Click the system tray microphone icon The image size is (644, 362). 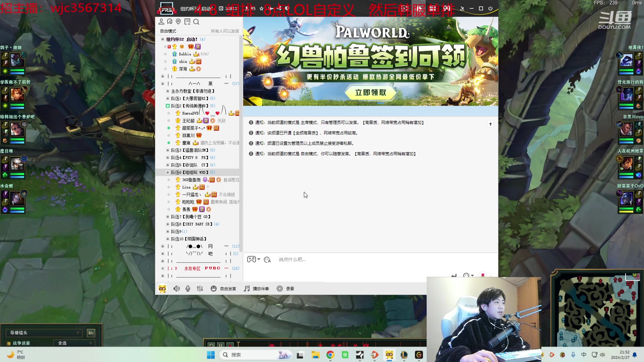pyautogui.click(x=573, y=355)
